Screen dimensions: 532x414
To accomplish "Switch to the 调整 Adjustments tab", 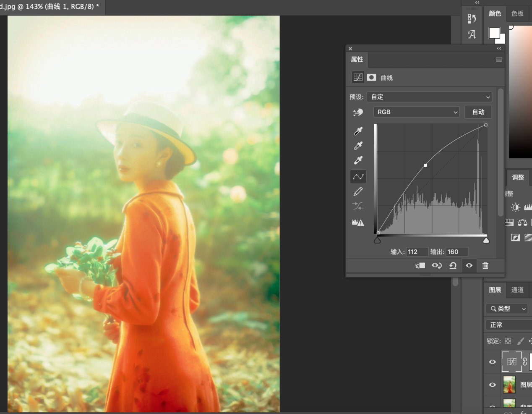I will tap(518, 177).
